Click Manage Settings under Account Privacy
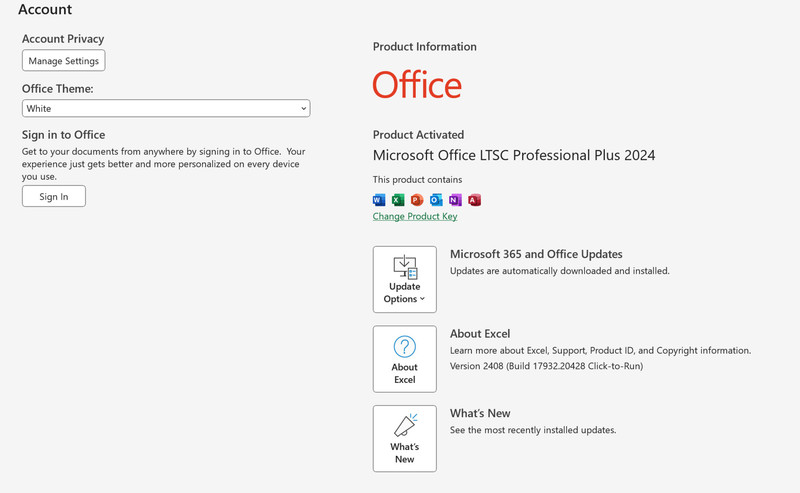The width and height of the screenshot is (800, 493). click(x=64, y=61)
